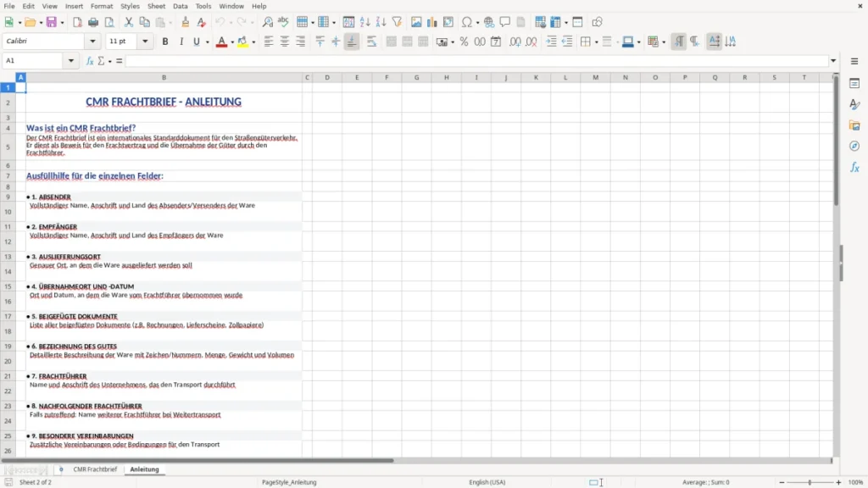
Task: Increase the cell indent
Action: pos(551,42)
